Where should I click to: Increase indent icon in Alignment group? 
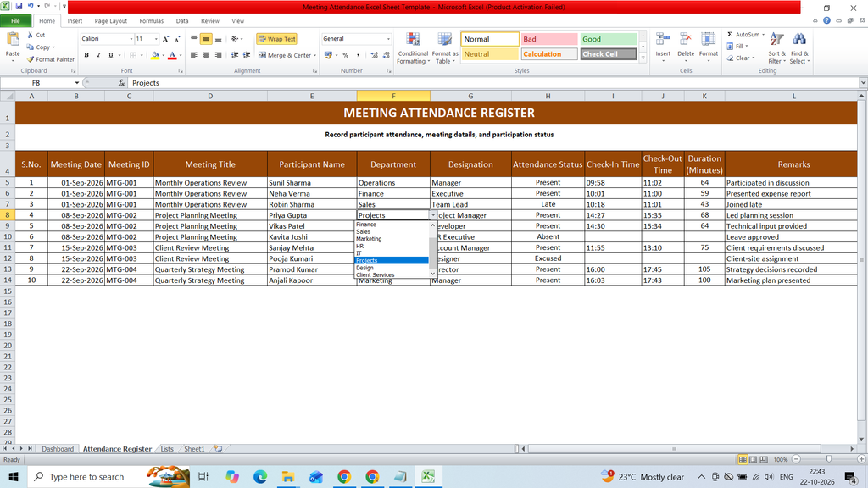(x=247, y=55)
